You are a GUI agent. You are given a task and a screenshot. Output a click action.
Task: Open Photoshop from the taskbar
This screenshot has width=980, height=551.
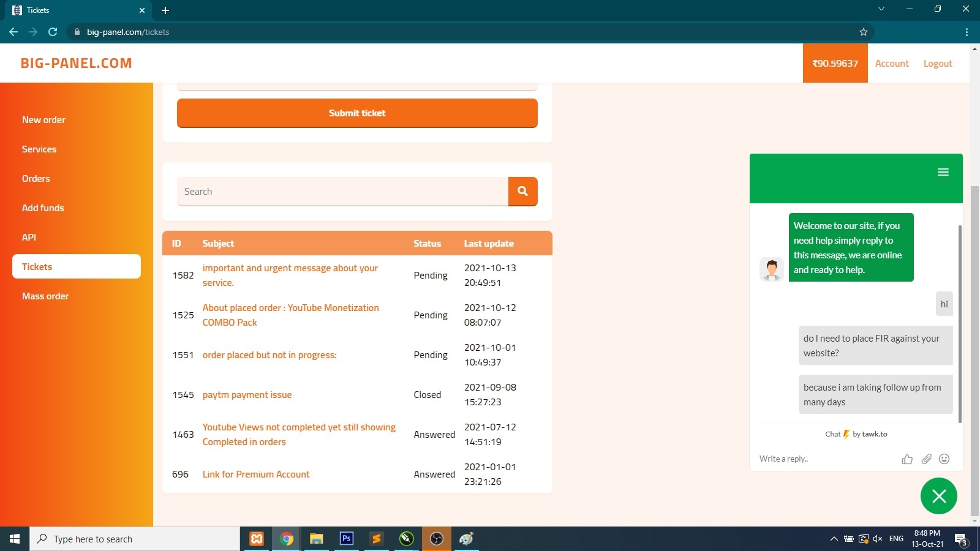(x=346, y=539)
